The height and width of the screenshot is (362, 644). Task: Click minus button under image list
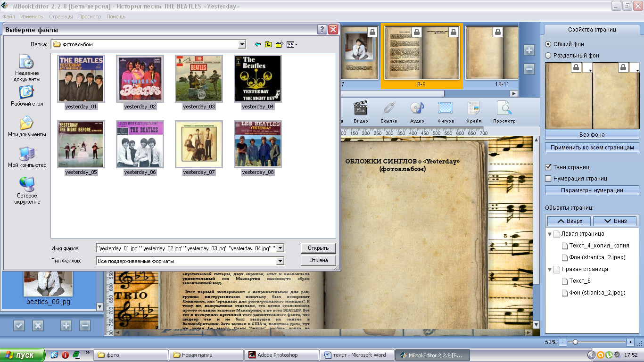(x=85, y=325)
